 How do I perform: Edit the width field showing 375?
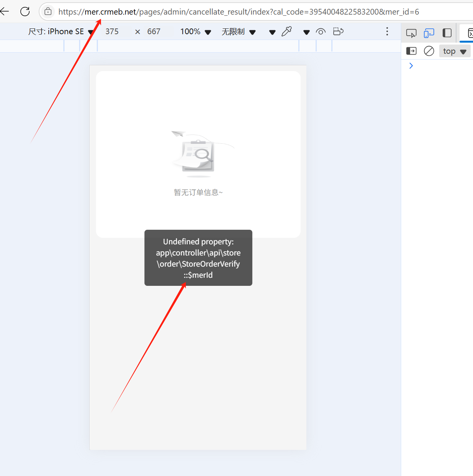click(x=112, y=32)
